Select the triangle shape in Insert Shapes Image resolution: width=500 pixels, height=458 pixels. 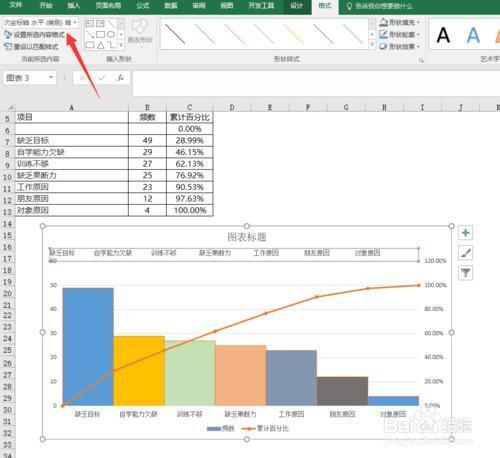101,45
